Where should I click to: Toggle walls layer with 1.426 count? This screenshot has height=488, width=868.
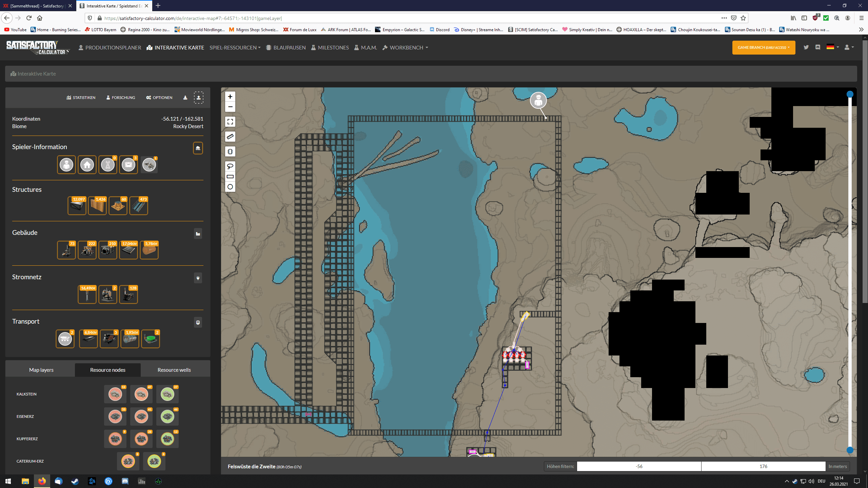[x=97, y=206]
